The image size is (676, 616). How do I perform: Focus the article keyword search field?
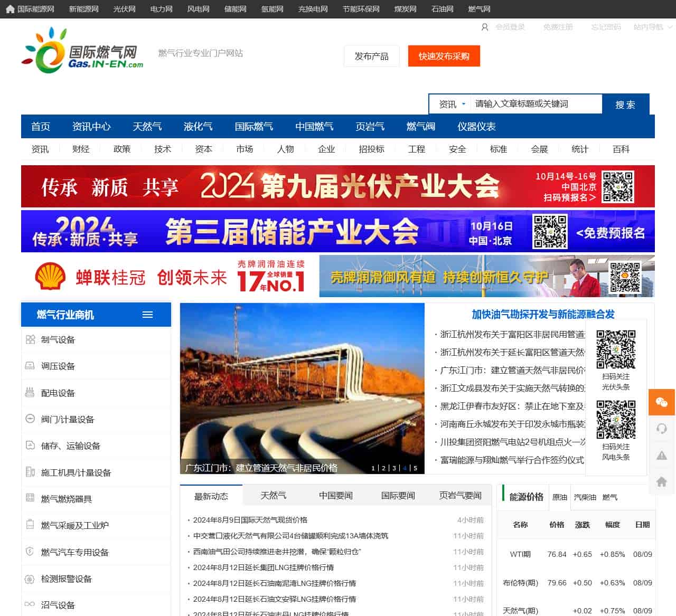pos(536,104)
